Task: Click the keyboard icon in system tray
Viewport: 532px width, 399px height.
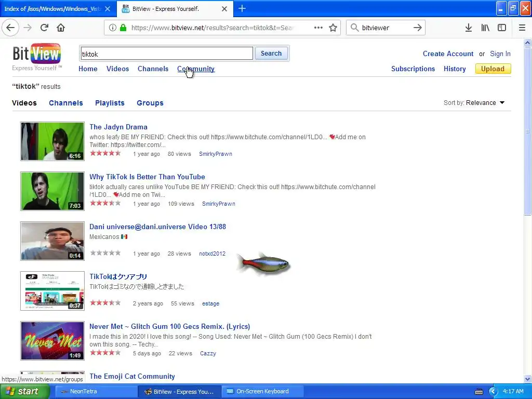Action: click(x=479, y=392)
